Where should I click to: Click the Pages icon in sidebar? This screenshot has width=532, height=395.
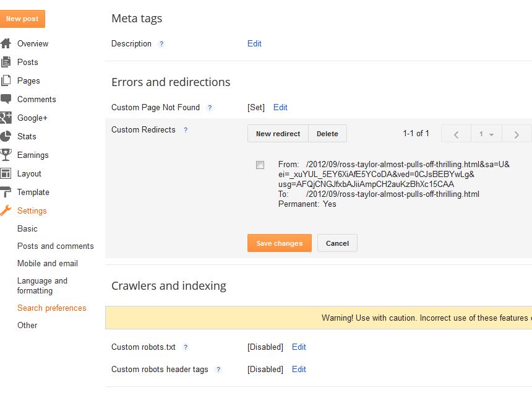[6, 80]
